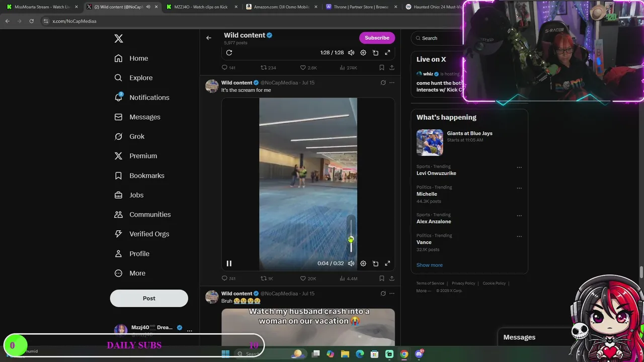Toggle picture-in-picture on the 1:28 video
Screen dimensions: 644x362
pos(375,53)
